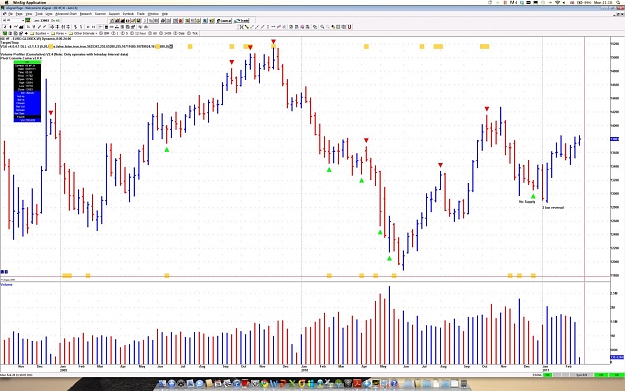This screenshot has width=625, height=391.
Task: Open the Page menu
Action: (x=19, y=14)
